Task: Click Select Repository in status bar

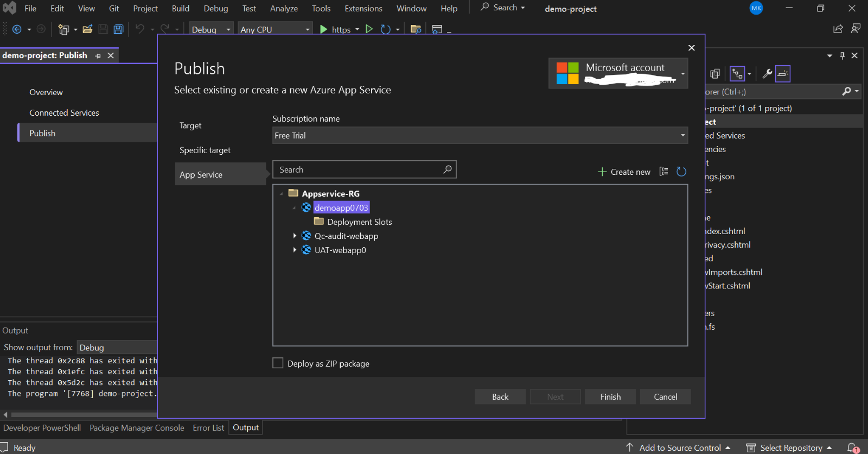Action: (x=789, y=447)
